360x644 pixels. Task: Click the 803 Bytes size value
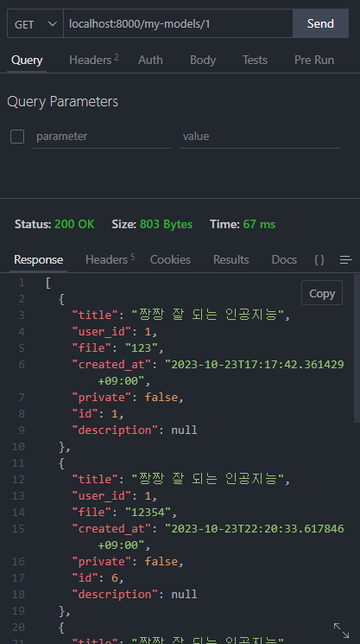click(166, 224)
